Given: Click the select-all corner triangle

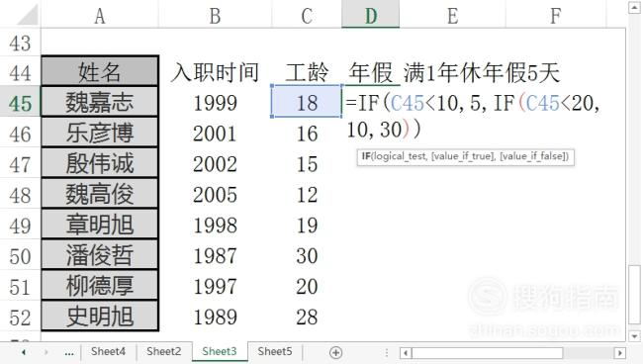Looking at the screenshot, I should pyautogui.click(x=27, y=15).
